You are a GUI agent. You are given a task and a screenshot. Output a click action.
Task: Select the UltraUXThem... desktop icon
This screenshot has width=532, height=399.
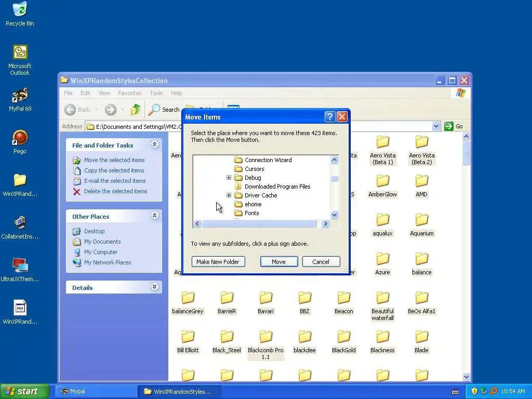click(20, 270)
